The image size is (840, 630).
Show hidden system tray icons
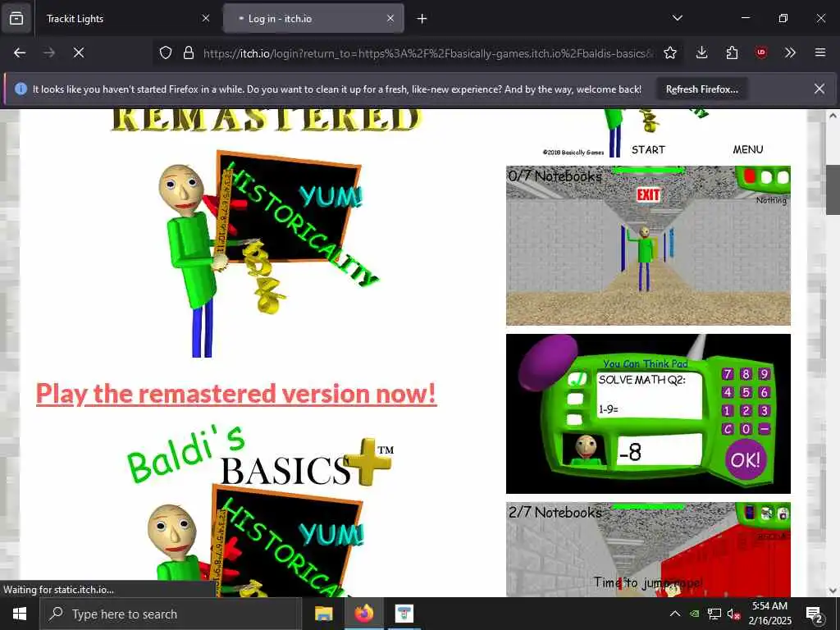click(x=675, y=614)
